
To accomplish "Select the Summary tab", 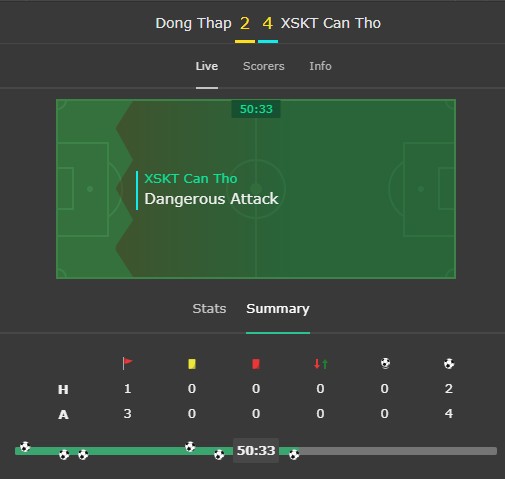I will 278,309.
